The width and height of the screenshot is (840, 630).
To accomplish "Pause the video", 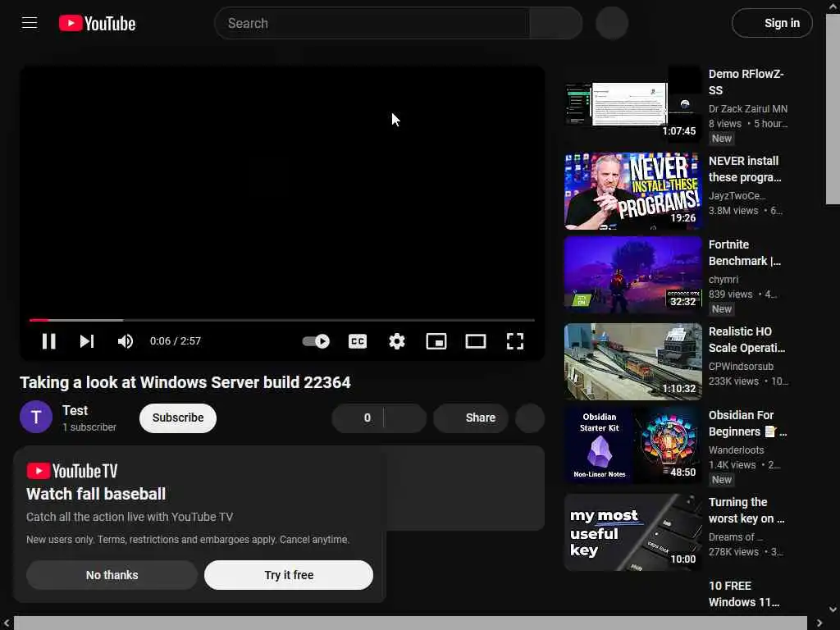I will (48, 341).
